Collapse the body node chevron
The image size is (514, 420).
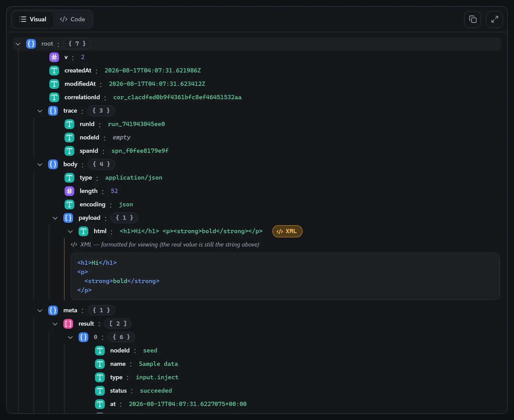pyautogui.click(x=40, y=164)
